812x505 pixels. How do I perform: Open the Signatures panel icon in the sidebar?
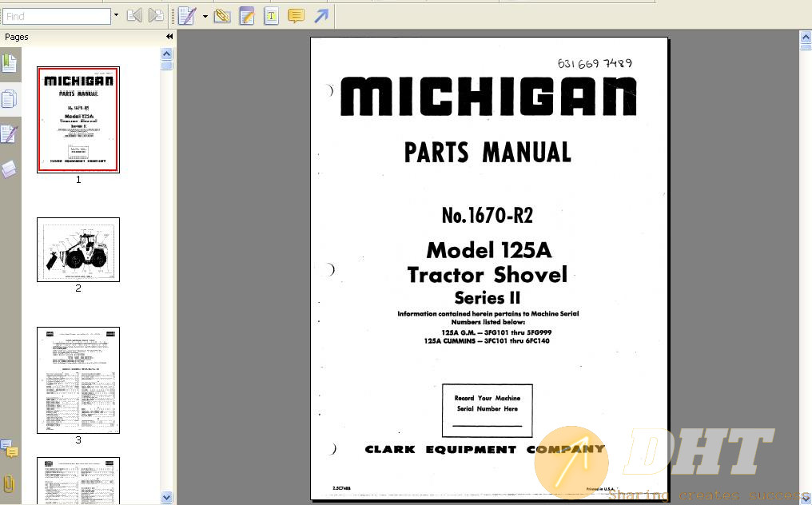[x=10, y=133]
